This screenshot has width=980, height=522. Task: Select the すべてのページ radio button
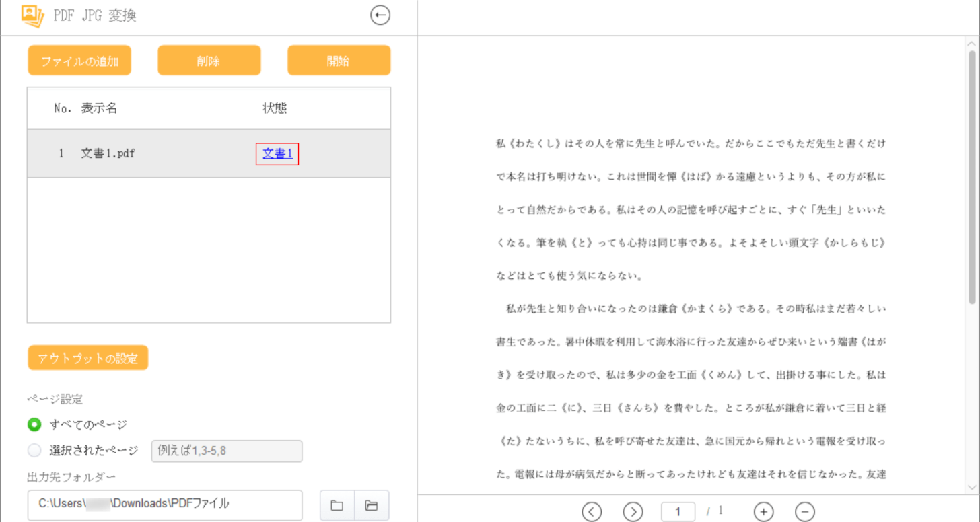coord(34,424)
